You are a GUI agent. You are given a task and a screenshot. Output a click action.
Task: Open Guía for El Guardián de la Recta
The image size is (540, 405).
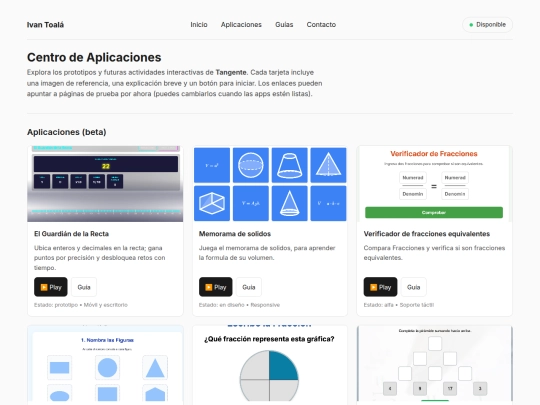[x=84, y=287]
